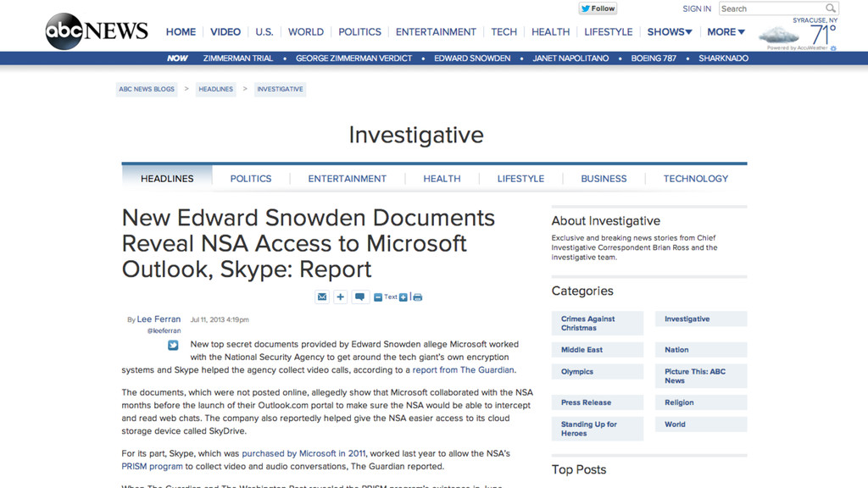Screen dimensions: 868x488
Task: Select Crimes Against Christmas category
Action: point(598,323)
